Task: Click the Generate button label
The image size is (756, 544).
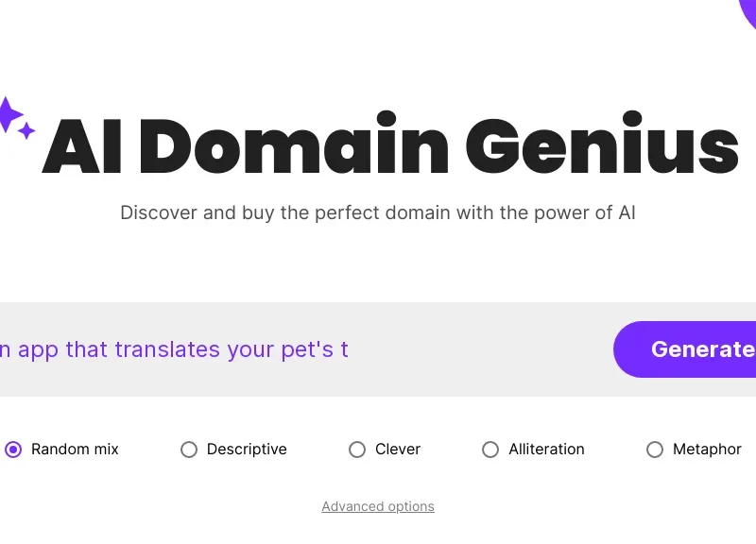Action: coord(702,349)
